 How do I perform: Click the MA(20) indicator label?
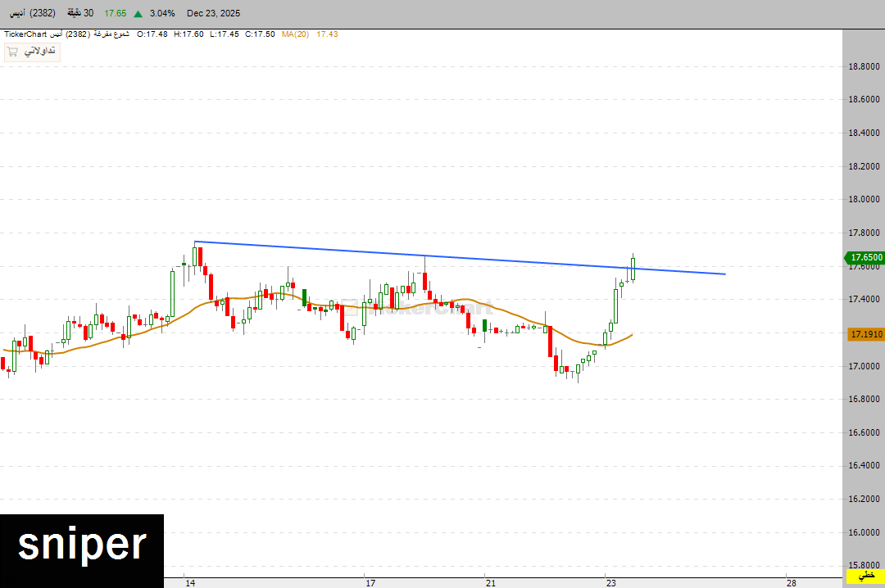(295, 34)
